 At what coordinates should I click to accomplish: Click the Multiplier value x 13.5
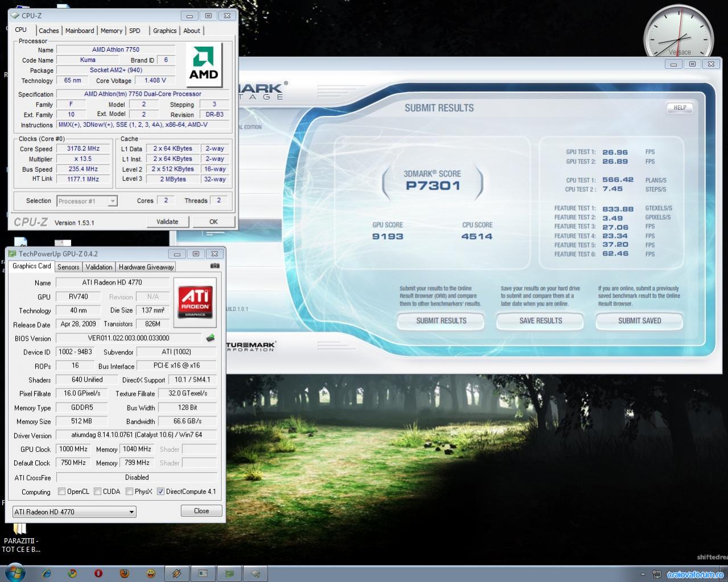point(83,159)
